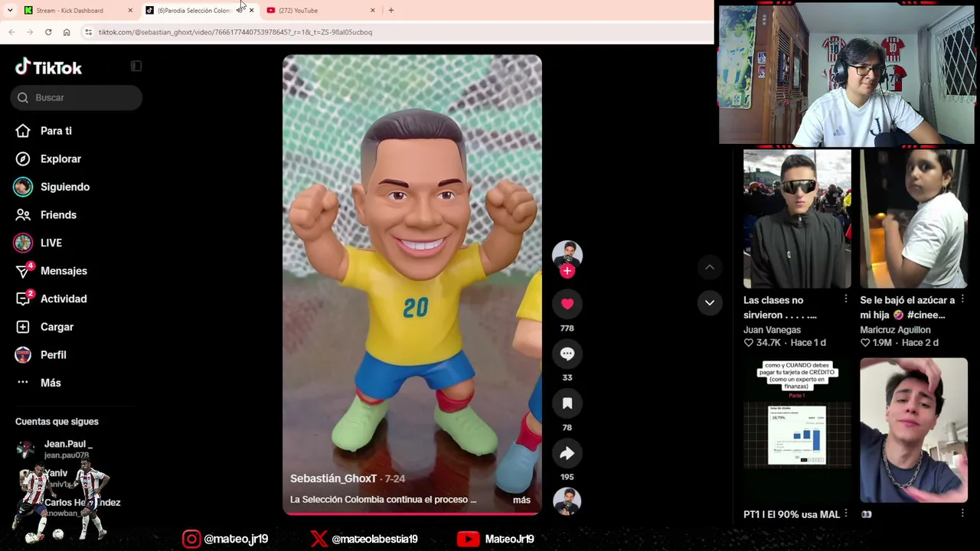Go to the previous video
The height and width of the screenshot is (551, 980).
710,267
